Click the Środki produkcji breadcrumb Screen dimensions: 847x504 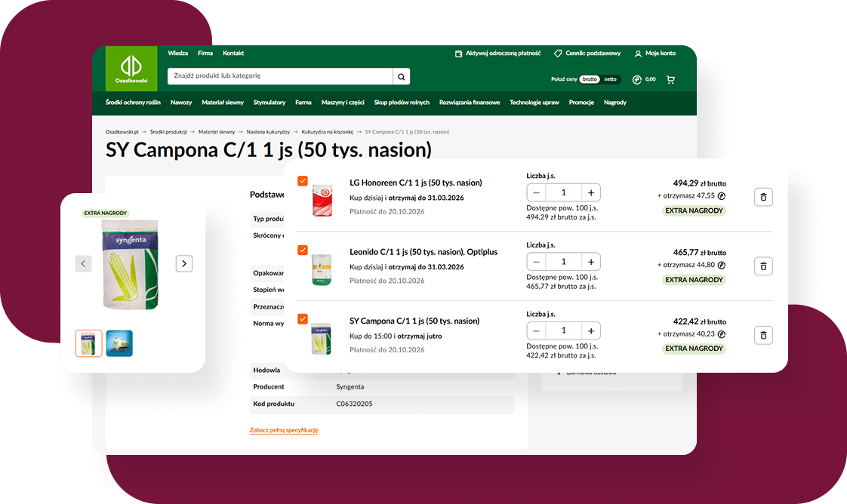[x=168, y=132]
